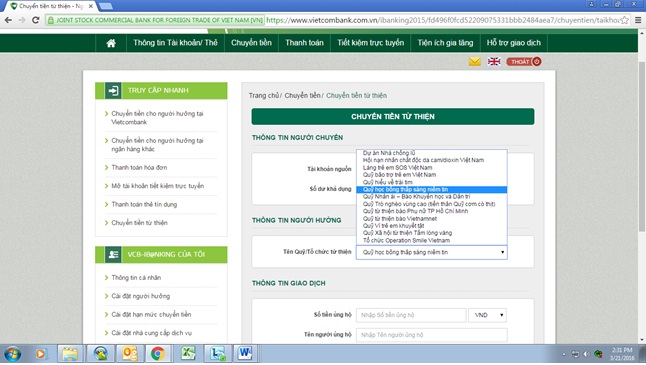
Task: Close the Chuyển tiền từ thiện tab
Action: coord(91,6)
